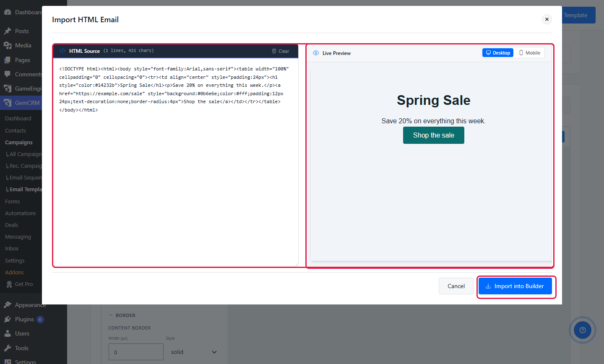Open Comments using the speech bubble icon

[x=8, y=74]
